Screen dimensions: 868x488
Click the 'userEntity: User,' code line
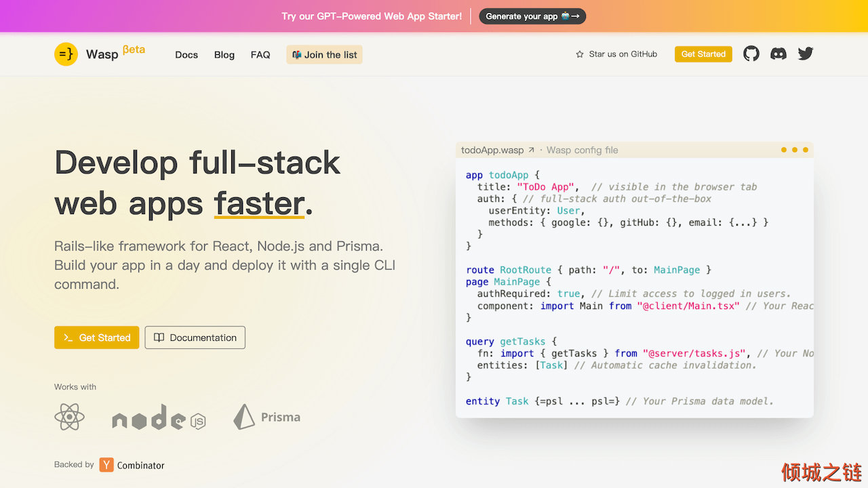(537, 211)
